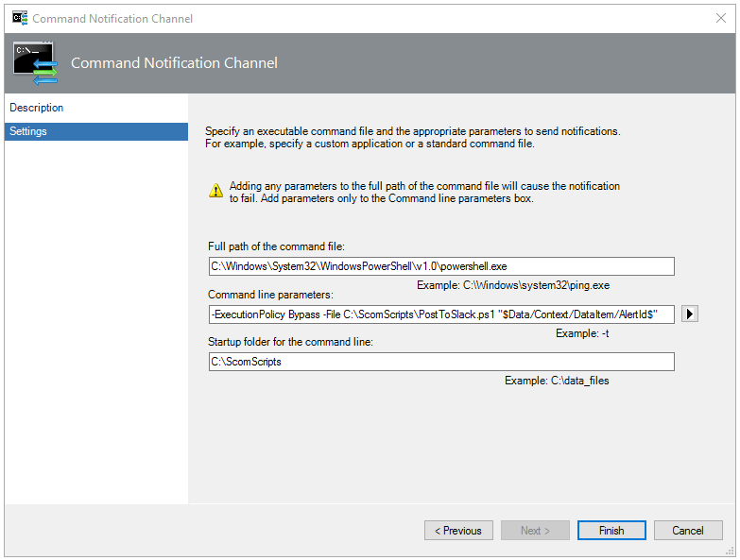Select the Settings step in sidebar
The width and height of the screenshot is (740, 560).
click(x=96, y=131)
